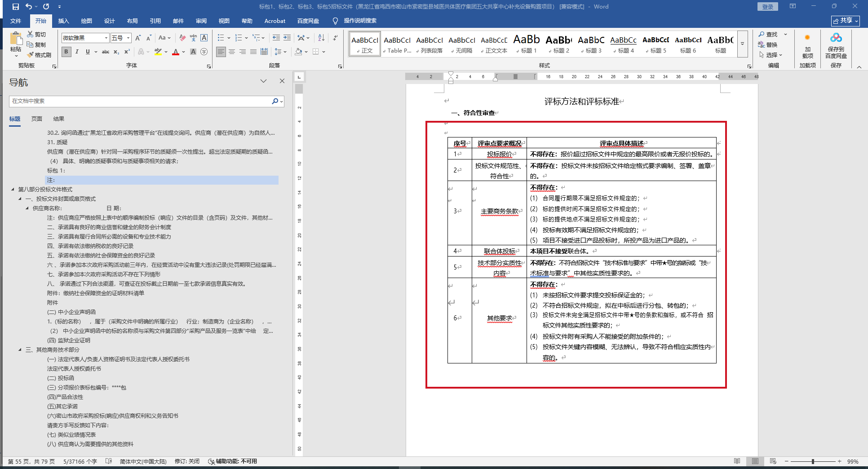Open the font size dropdown 五号
The height and width of the screenshot is (469, 868).
click(x=121, y=38)
